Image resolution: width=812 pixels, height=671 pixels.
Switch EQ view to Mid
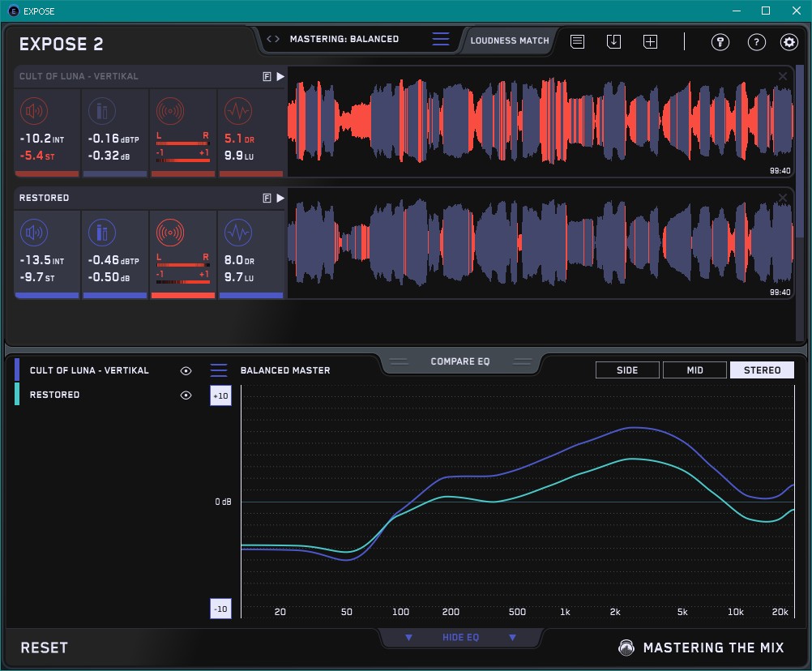(x=694, y=370)
